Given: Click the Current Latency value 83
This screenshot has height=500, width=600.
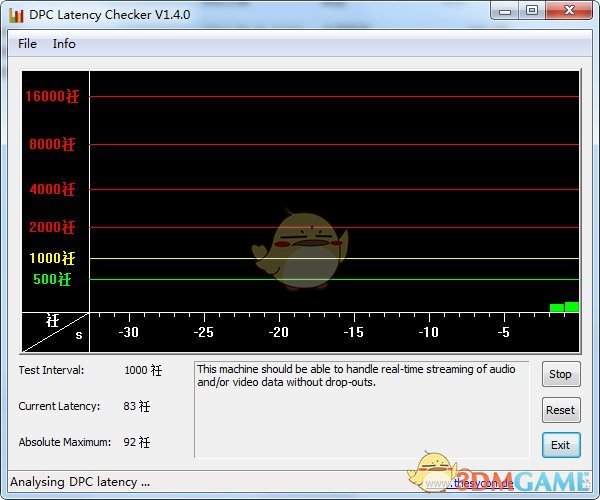Looking at the screenshot, I should point(136,406).
